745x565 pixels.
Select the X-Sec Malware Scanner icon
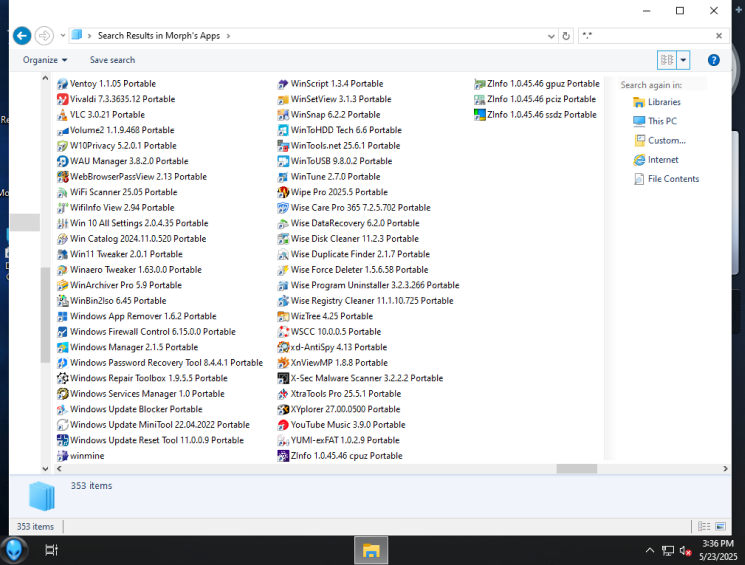pyautogui.click(x=283, y=378)
